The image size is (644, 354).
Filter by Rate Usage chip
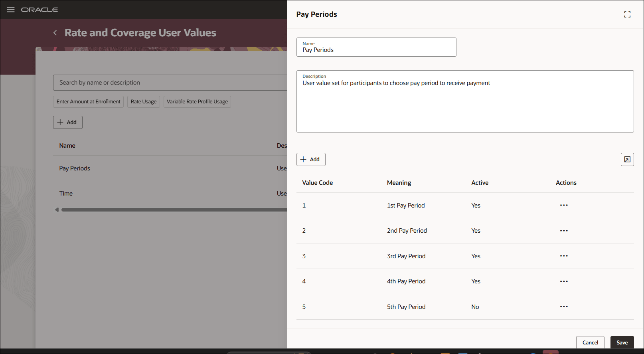(144, 102)
